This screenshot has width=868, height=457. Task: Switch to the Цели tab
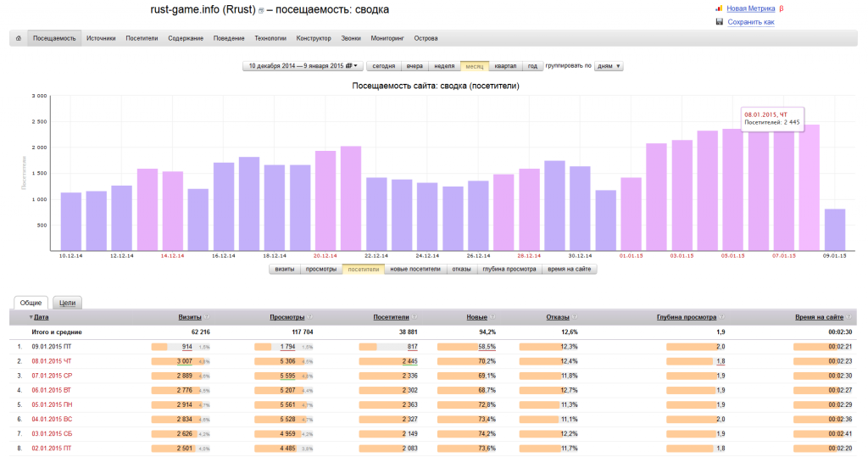tap(68, 303)
